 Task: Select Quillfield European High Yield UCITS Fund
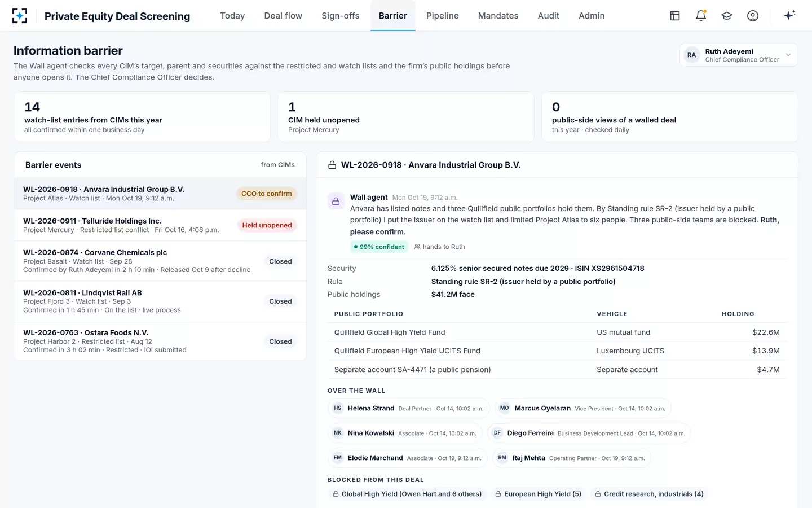557,351
